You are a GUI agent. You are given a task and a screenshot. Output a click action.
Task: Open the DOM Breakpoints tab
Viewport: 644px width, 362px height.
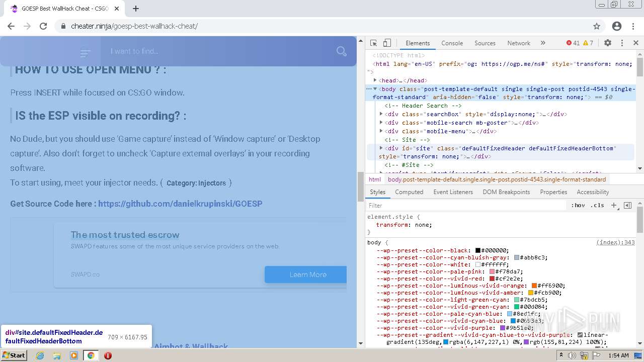[506, 192]
